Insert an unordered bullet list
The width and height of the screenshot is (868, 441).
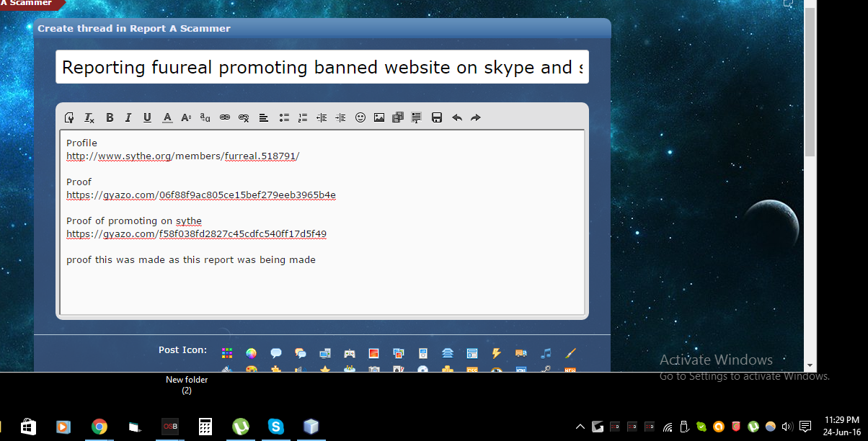(284, 117)
